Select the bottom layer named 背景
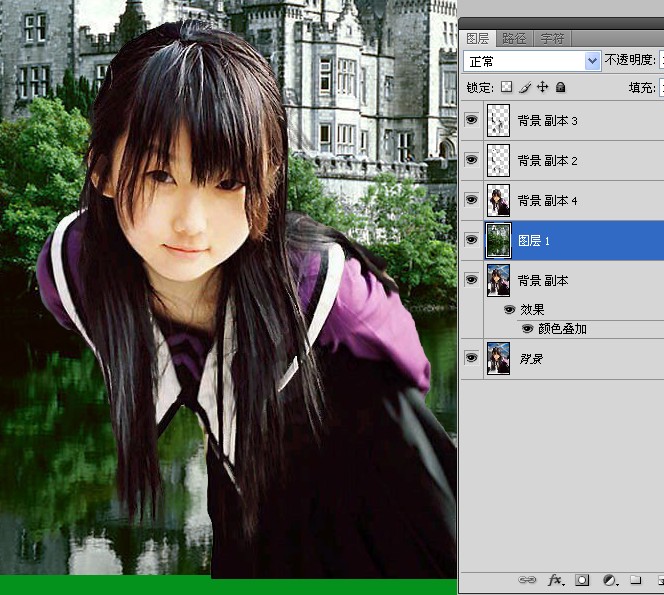Viewport: 664px width, 595px height. coord(531,359)
